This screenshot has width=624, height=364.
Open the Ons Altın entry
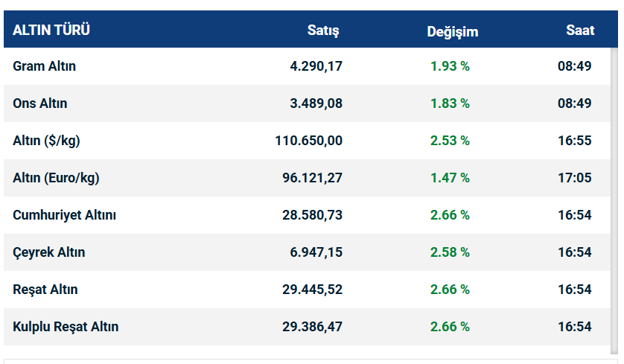point(39,103)
